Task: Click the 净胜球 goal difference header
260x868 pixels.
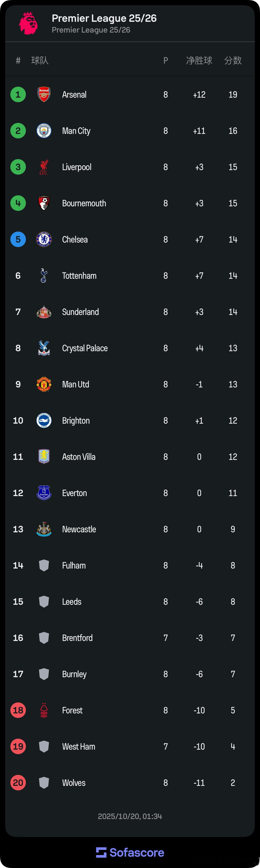Action: [199, 61]
